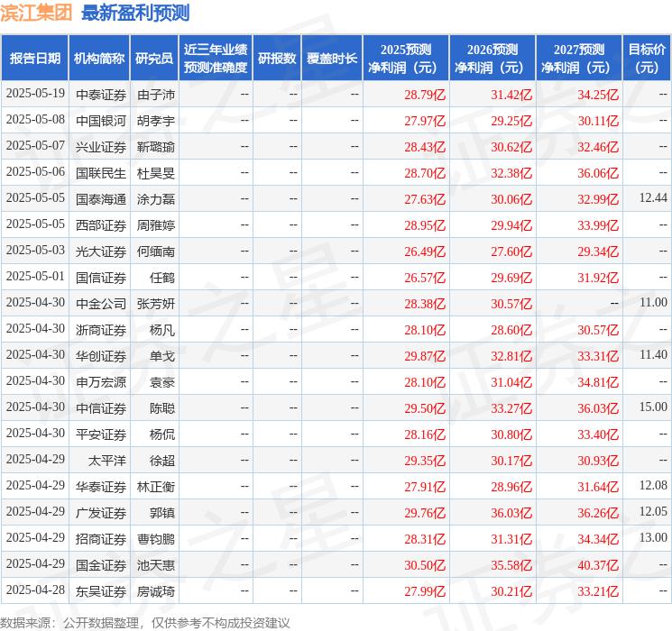
Task: Select the 光大证券 institution cell
Action: click(101, 251)
